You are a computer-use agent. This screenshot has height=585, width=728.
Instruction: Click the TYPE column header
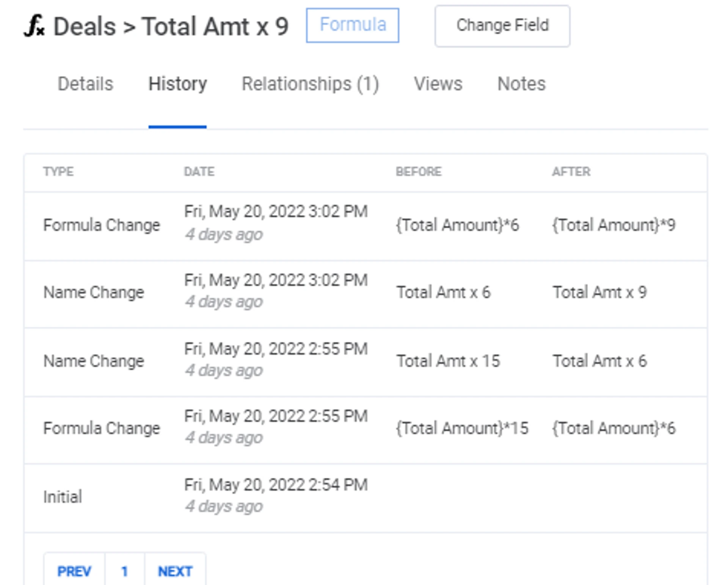tap(58, 172)
